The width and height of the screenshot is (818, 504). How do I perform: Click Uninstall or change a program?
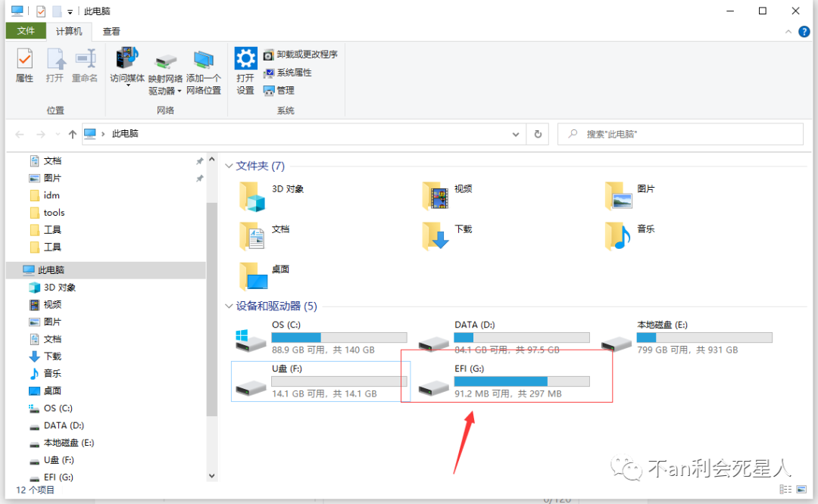pyautogui.click(x=301, y=54)
